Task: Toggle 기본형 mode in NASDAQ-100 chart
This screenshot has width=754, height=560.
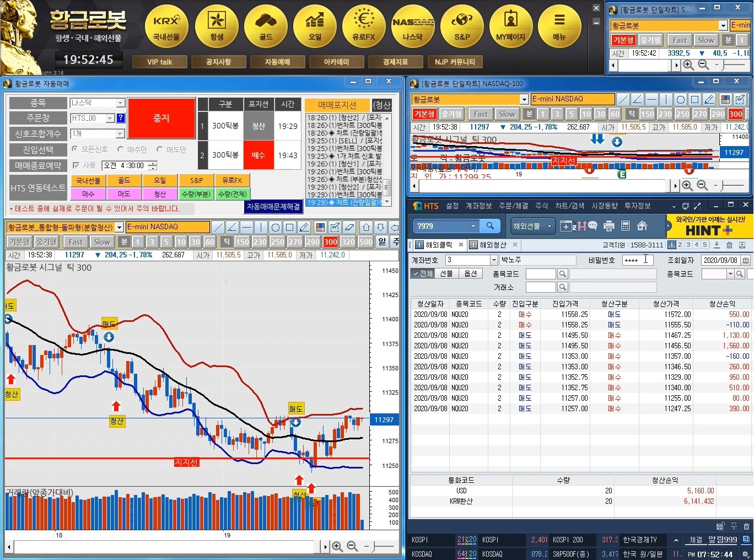Action: [424, 114]
